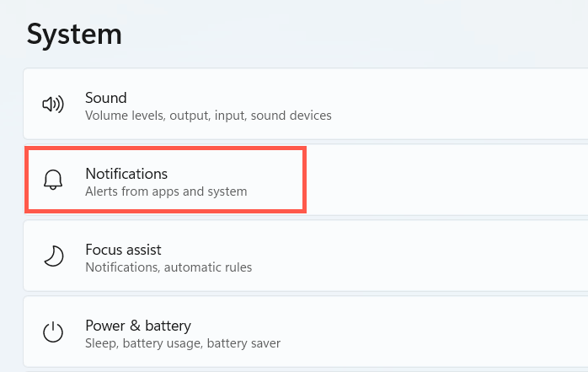Click the power symbol icon
The height and width of the screenshot is (372, 588).
click(53, 332)
